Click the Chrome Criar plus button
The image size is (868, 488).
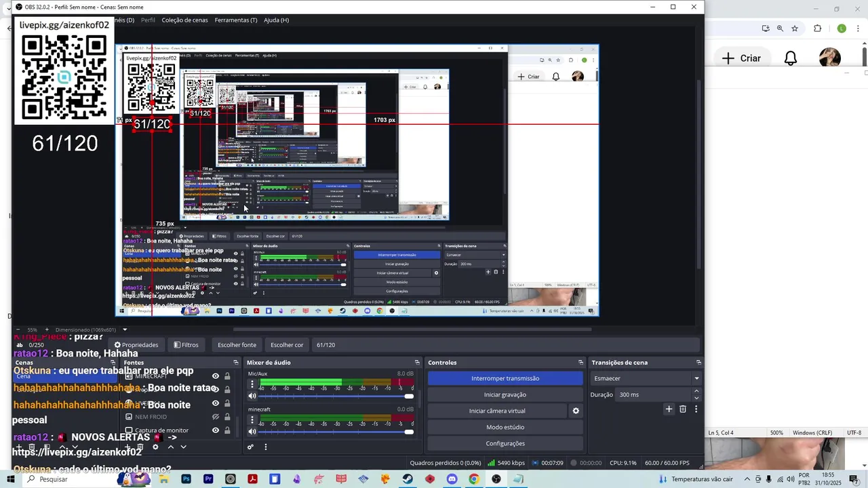741,58
